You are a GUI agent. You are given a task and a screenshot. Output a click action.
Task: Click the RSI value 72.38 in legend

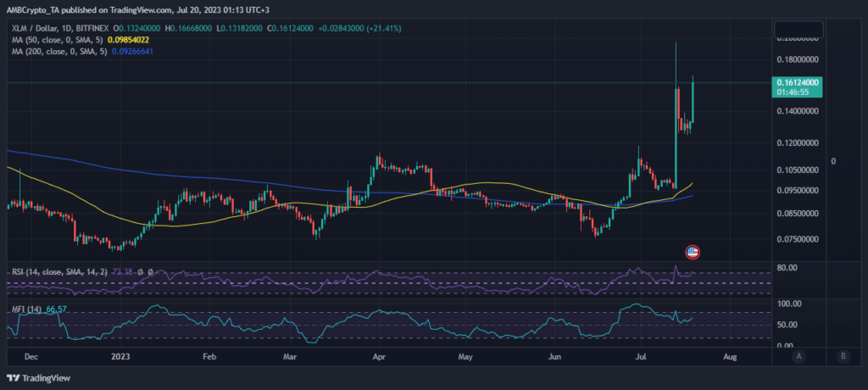click(x=123, y=271)
